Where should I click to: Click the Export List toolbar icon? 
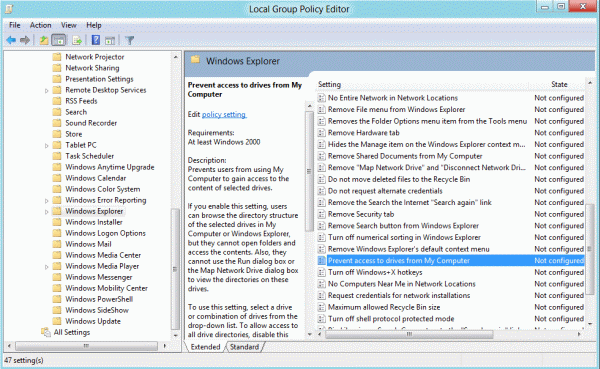click(77, 40)
